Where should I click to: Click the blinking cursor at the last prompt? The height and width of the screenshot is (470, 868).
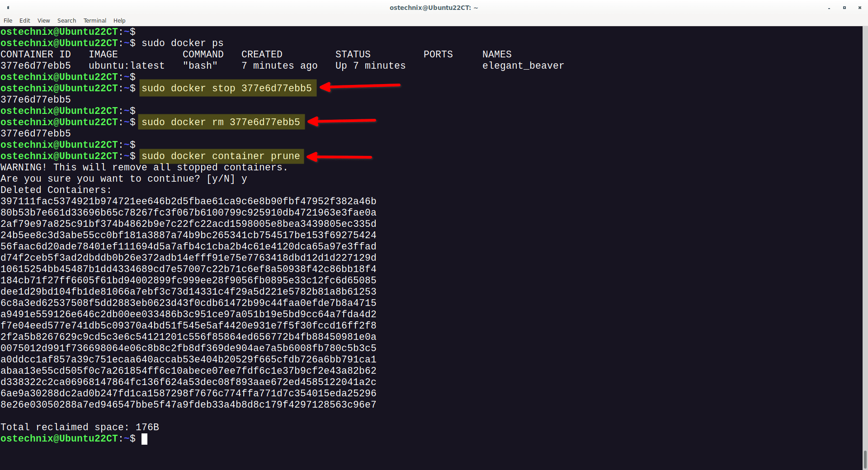[x=144, y=439]
